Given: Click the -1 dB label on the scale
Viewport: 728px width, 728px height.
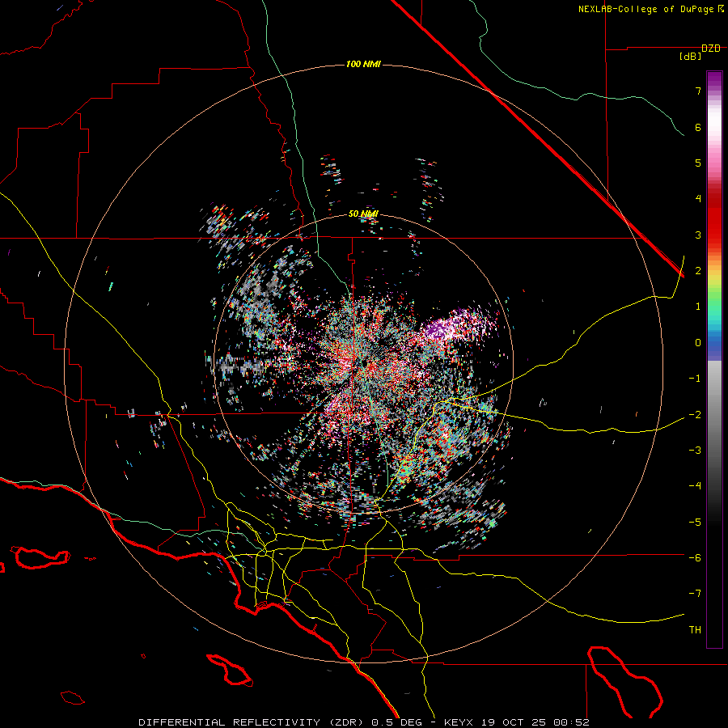Looking at the screenshot, I should (695, 379).
